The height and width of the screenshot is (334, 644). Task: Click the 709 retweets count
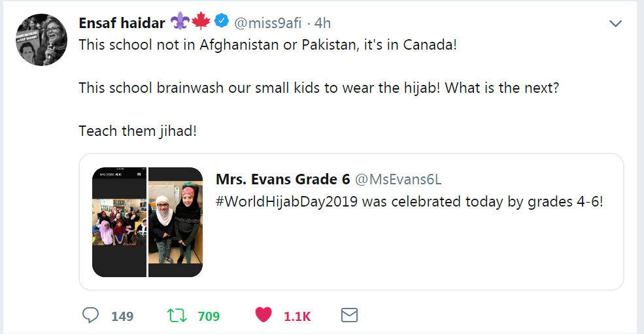click(x=209, y=316)
